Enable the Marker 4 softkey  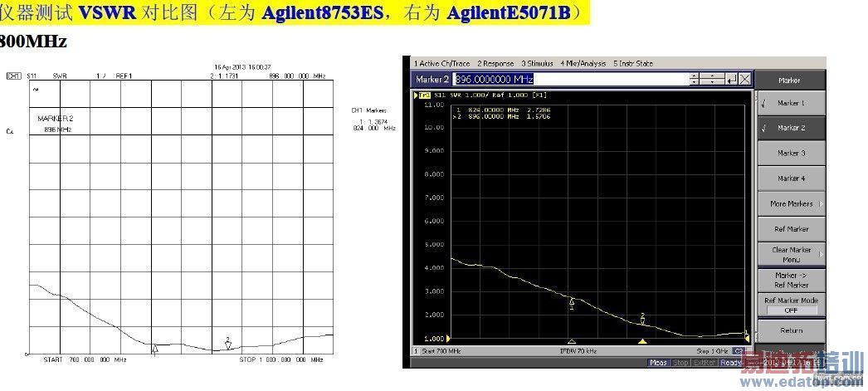coord(791,178)
